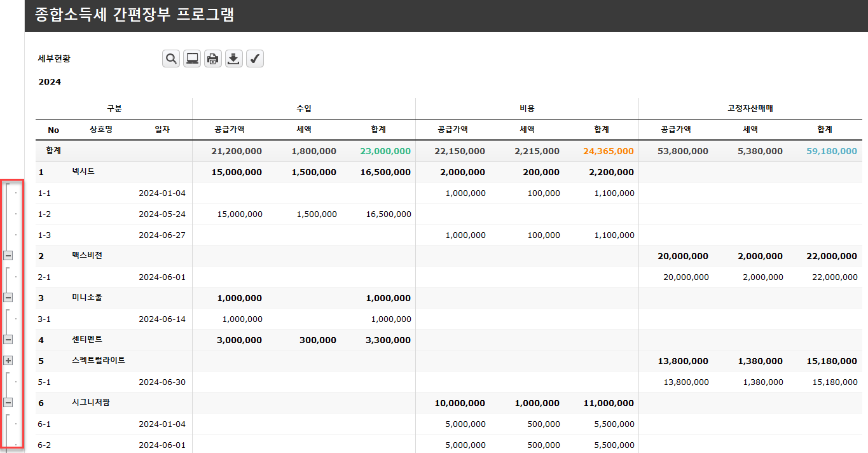Click 세부현황 section label
The image size is (868, 453).
[55, 59]
